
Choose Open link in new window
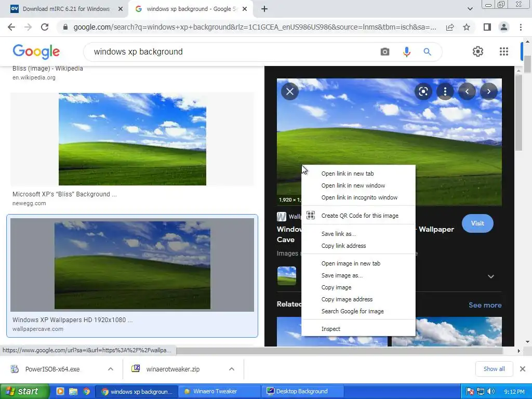pyautogui.click(x=358, y=185)
